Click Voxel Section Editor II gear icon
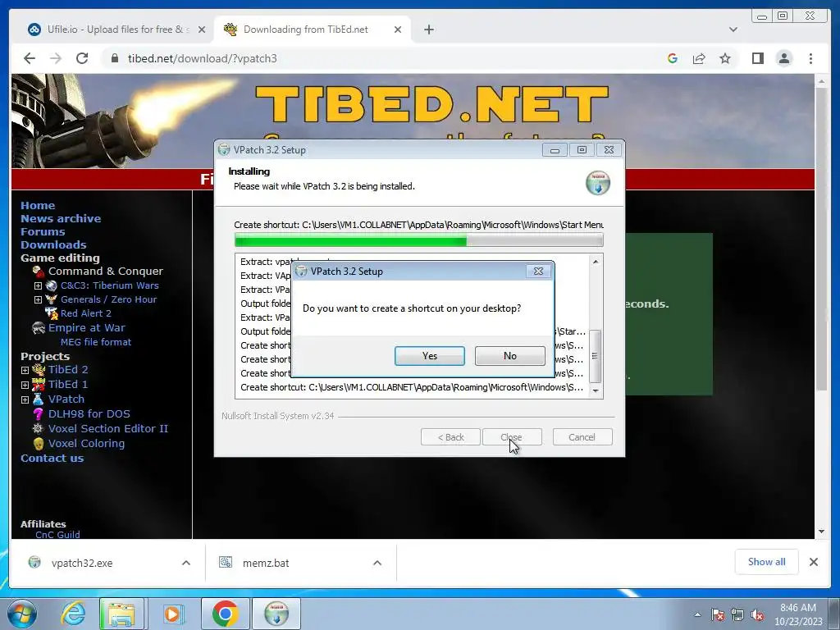Image resolution: width=840 pixels, height=630 pixels. point(38,428)
